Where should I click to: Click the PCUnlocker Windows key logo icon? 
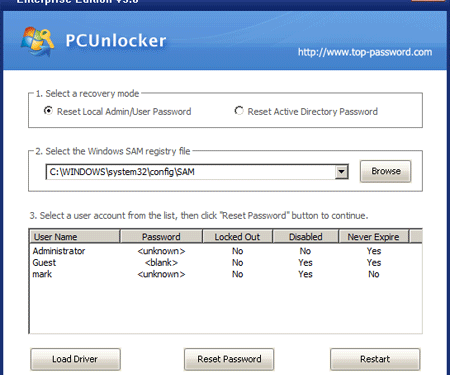[38, 41]
